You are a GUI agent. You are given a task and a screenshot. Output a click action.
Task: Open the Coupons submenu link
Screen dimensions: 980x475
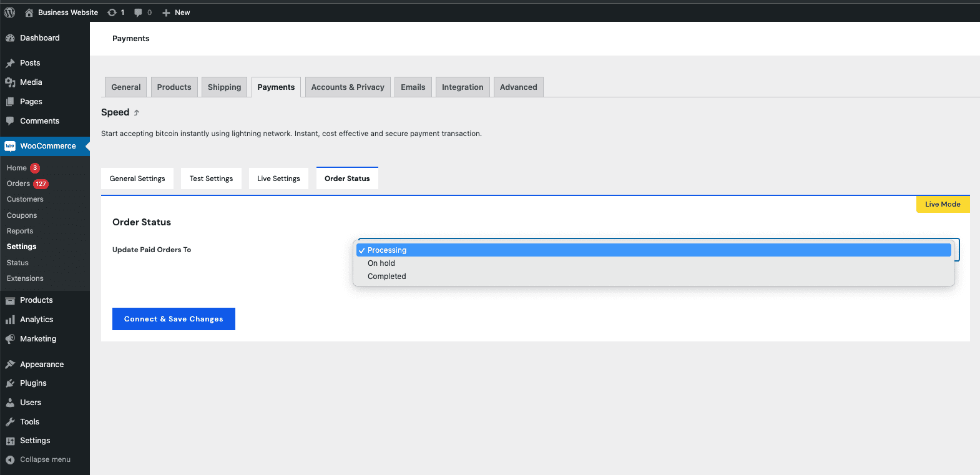22,215
